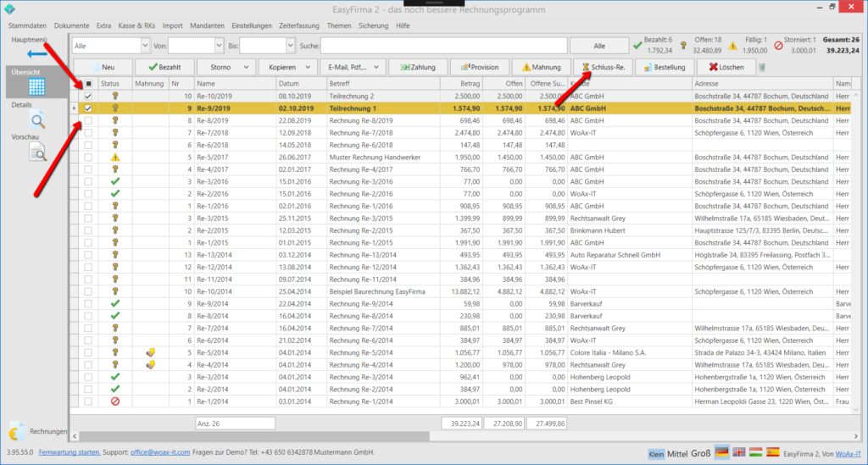
Task: Open the Bis date dropdown
Action: (290, 46)
